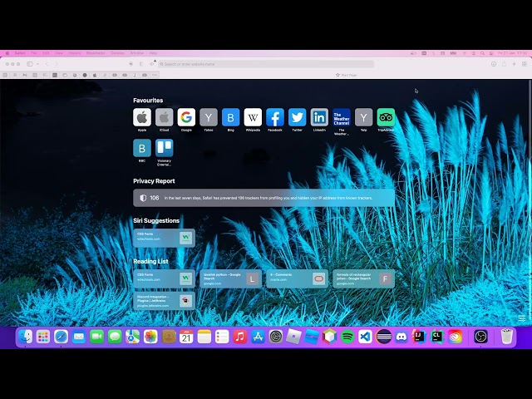Go back with the toolbar back arrow
532x399 pixels.
[47, 64]
